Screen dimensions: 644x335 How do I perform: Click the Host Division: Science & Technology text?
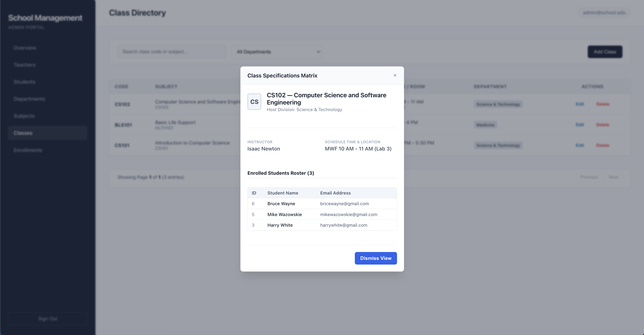304,110
